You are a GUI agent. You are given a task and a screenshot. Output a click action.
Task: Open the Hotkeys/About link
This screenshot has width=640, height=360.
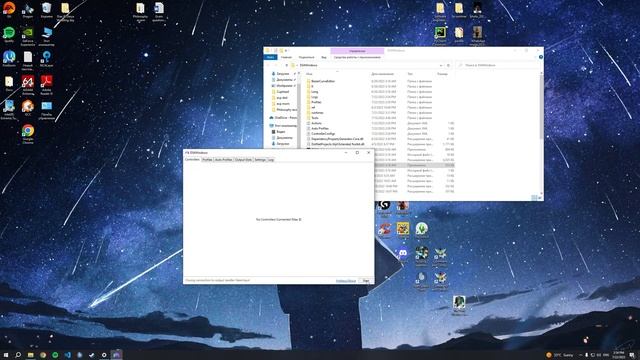coord(346,281)
